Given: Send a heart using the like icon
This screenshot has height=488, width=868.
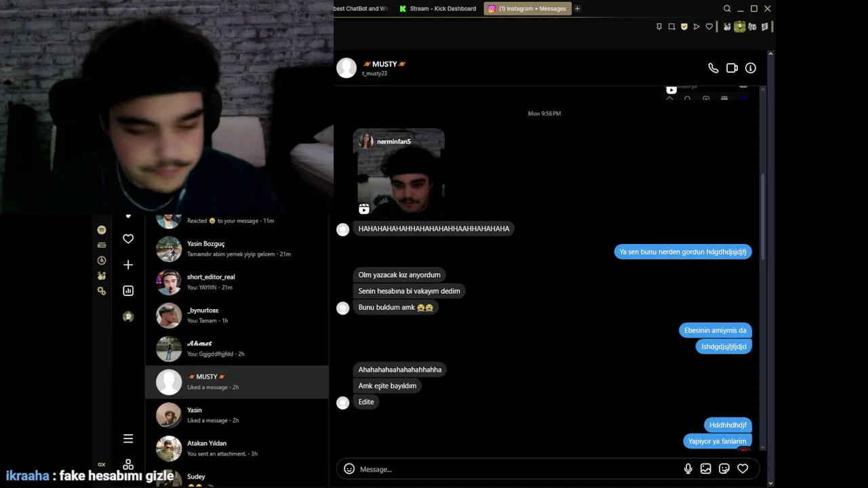Looking at the screenshot, I should (743, 468).
